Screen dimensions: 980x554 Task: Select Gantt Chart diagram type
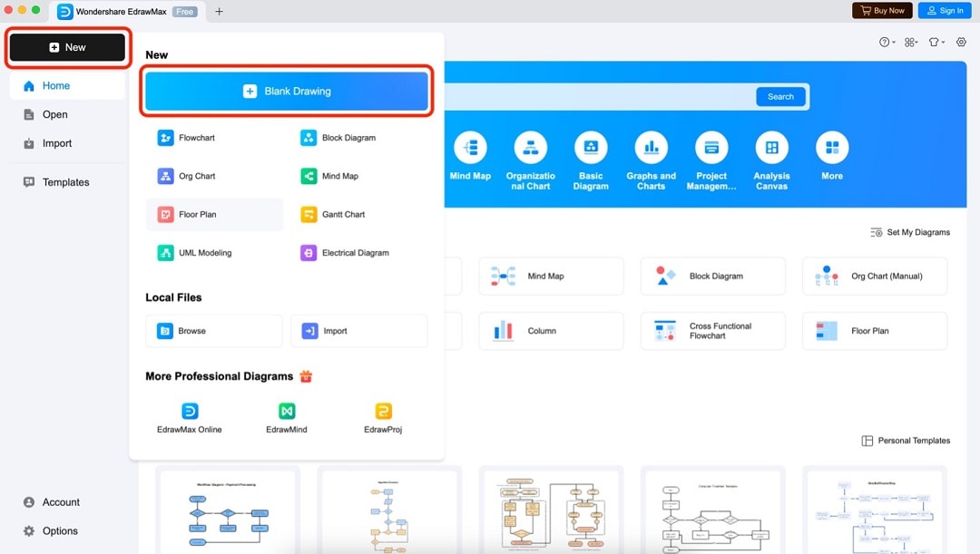coord(358,214)
